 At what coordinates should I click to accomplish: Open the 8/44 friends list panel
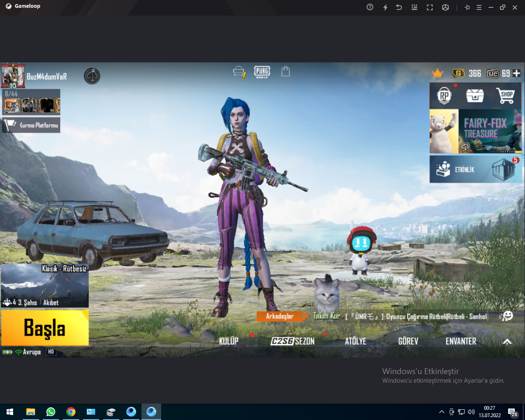32,102
